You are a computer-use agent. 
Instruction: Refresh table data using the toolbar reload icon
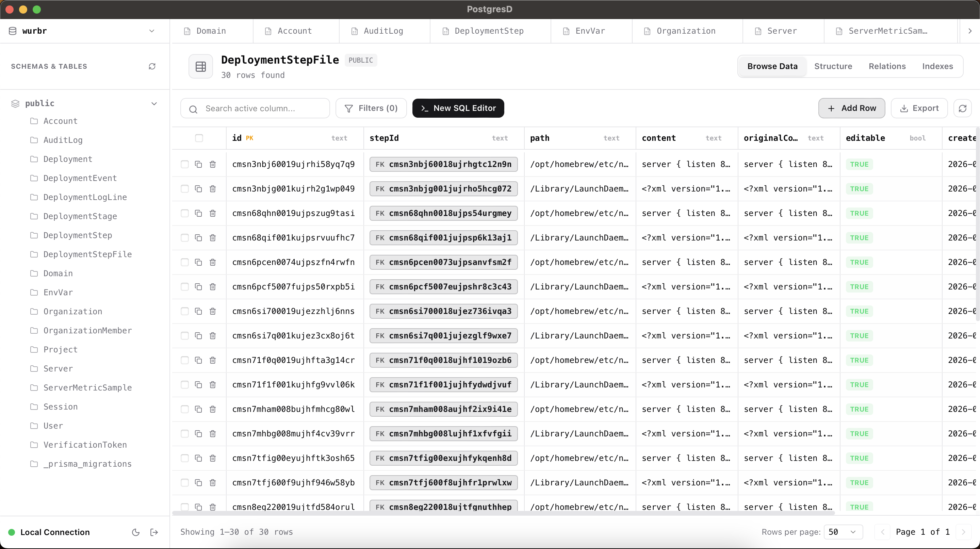tap(963, 109)
